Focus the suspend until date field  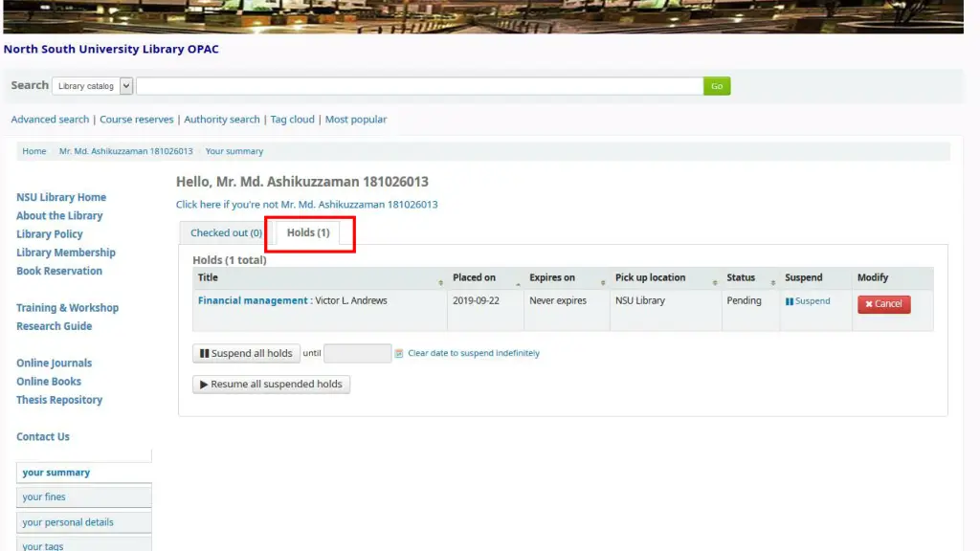(x=358, y=354)
